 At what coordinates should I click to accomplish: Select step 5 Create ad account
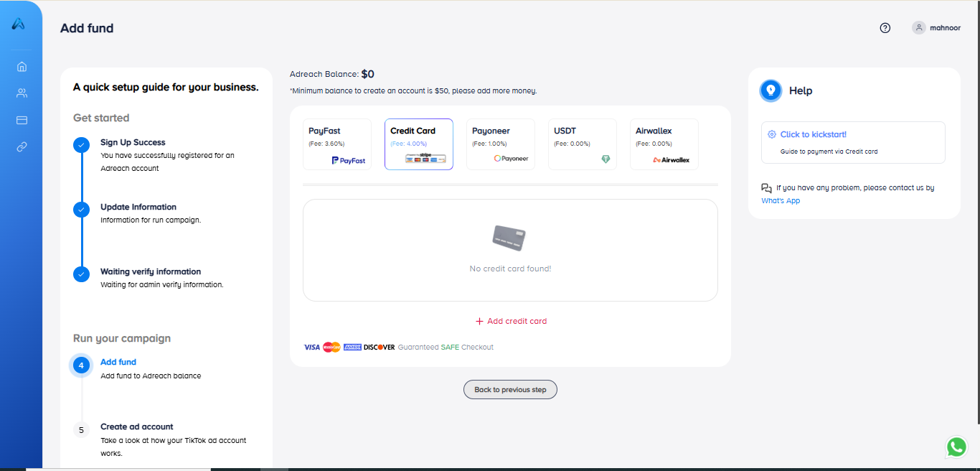click(136, 426)
